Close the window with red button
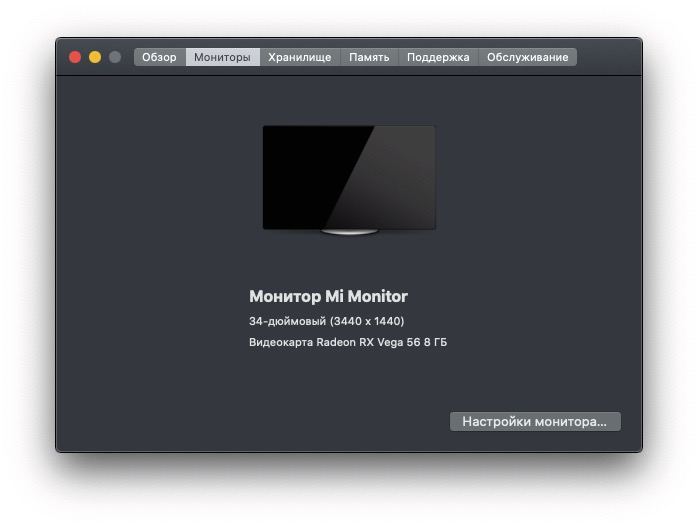698x526 pixels. (x=75, y=57)
